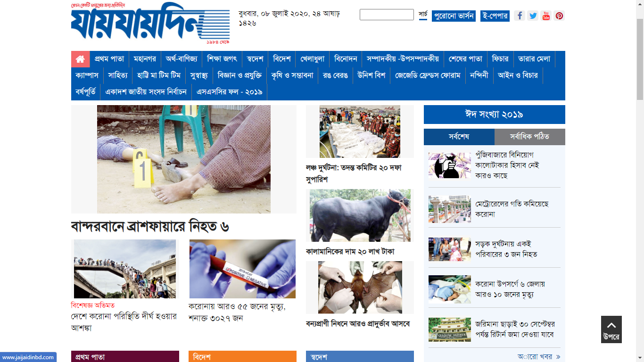Read বান্দরবানে ব্রাশফায়ারে নিহত ৬ headline
The image size is (644, 362).
click(x=150, y=227)
